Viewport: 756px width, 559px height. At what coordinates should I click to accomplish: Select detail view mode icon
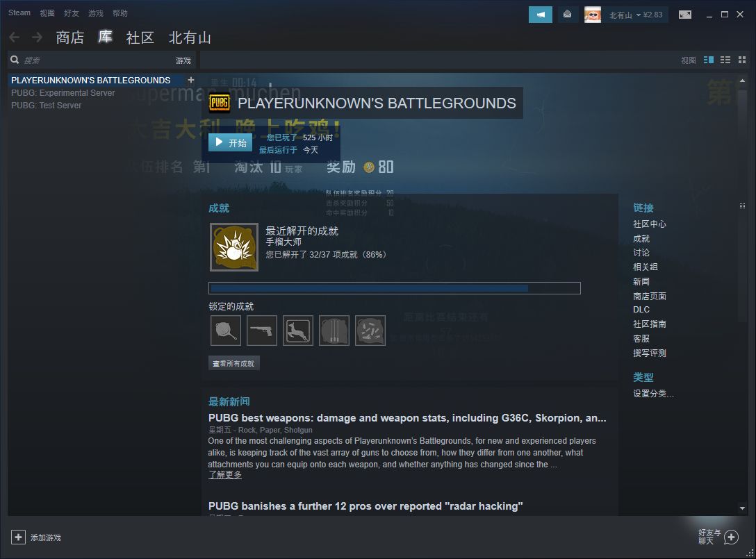pos(709,60)
